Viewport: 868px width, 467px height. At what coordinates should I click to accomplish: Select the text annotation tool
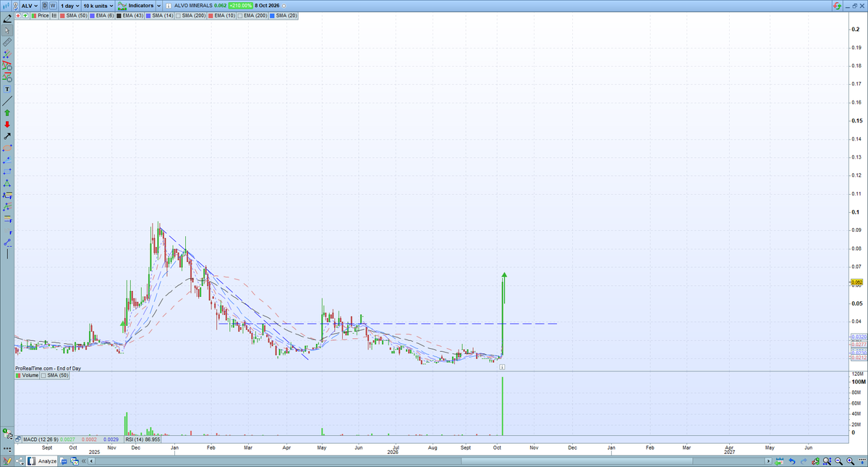coord(7,89)
